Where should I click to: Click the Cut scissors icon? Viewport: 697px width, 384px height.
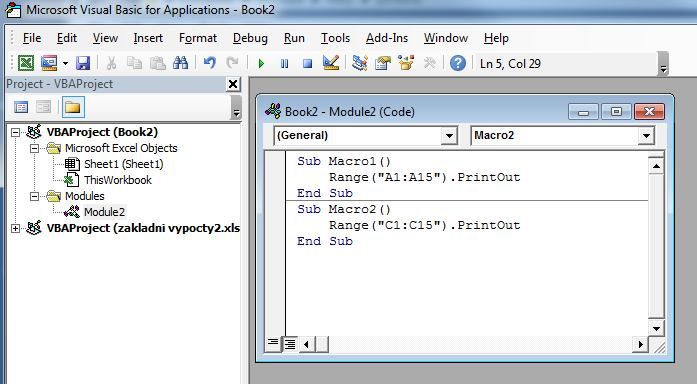[x=111, y=63]
